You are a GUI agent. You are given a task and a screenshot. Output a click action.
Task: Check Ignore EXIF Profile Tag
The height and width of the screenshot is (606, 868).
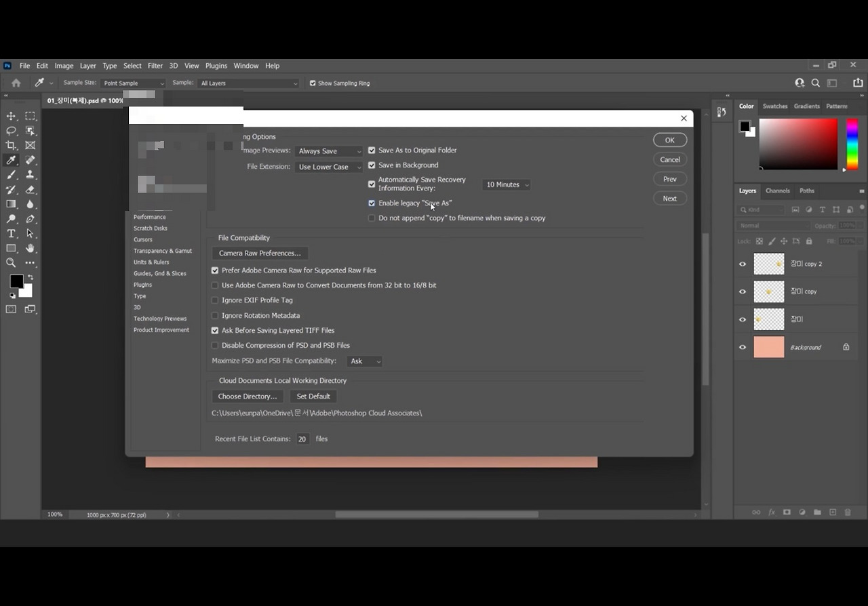[215, 300]
